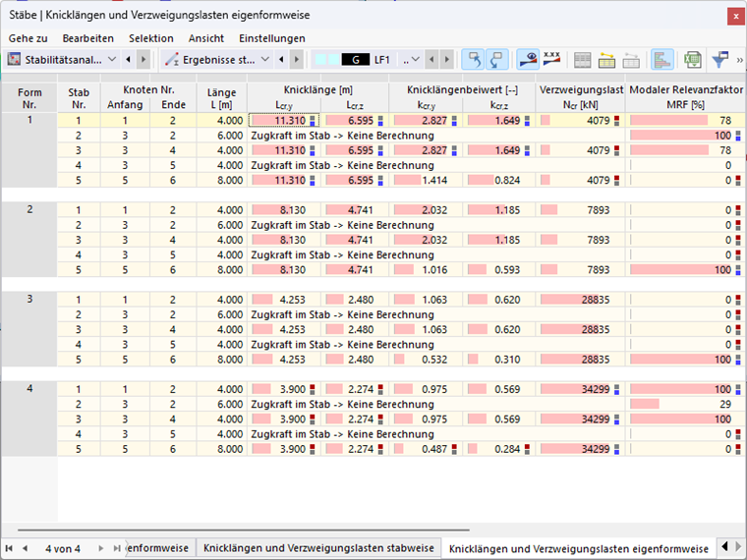Open the Ansicht menu
This screenshot has height=560, width=747.
pyautogui.click(x=206, y=38)
